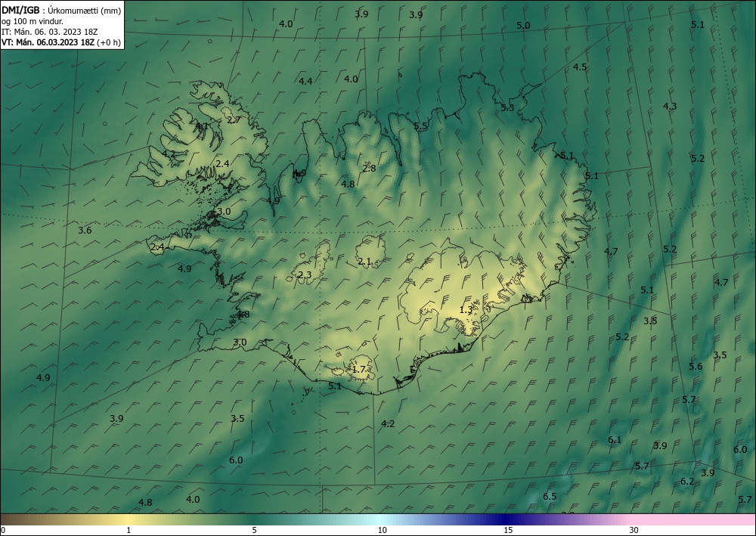This screenshot has height=536, width=756.
Task: Click the 5.5 value on the north coast
Action: click(x=420, y=126)
